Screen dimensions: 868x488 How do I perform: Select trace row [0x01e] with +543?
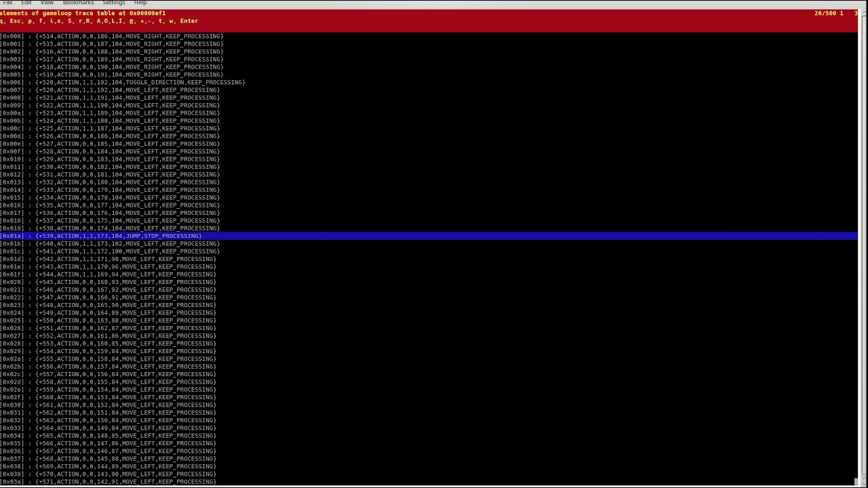tap(108, 267)
